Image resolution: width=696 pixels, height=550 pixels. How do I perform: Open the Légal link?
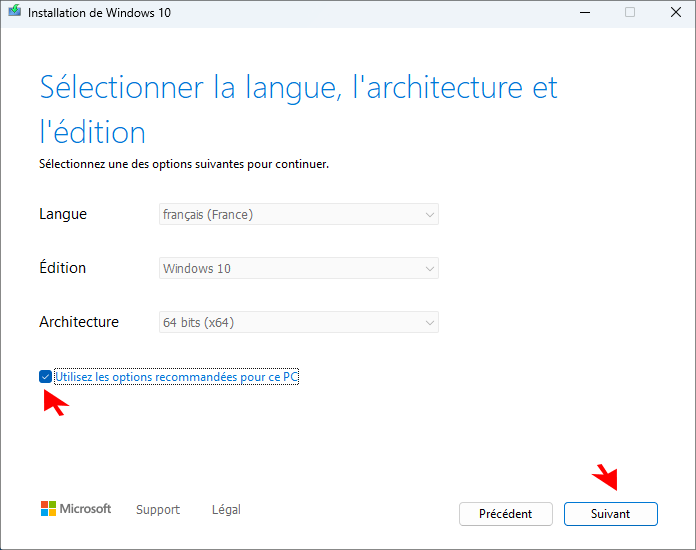coord(226,510)
